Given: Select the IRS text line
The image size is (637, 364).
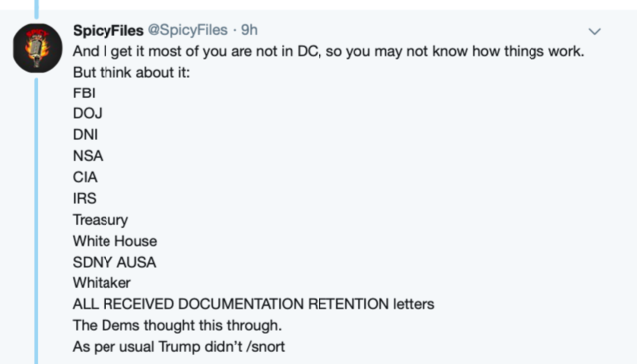Looking at the screenshot, I should click(x=84, y=199).
